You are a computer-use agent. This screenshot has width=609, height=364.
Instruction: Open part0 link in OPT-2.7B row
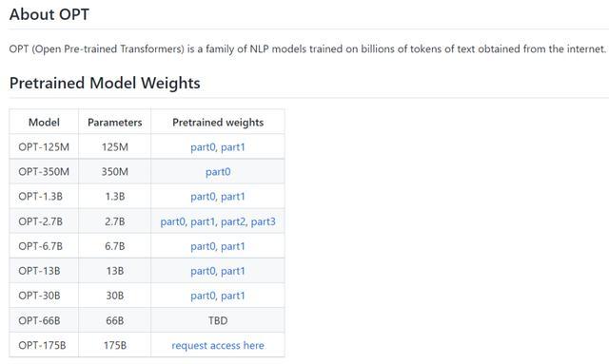(x=172, y=221)
